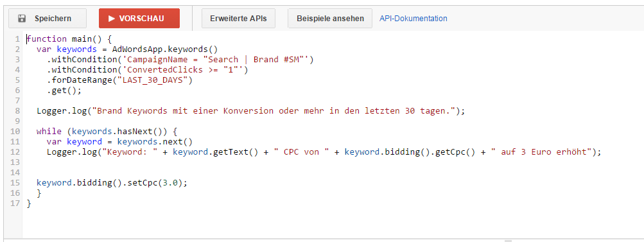Click line number 1 in gutter
Viewport: 644px width, 242px height.
tap(17, 39)
